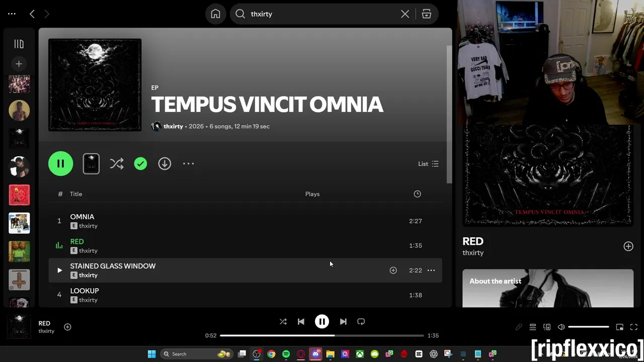
Task: Toggle shuffle in the player controls
Action: coord(283,322)
